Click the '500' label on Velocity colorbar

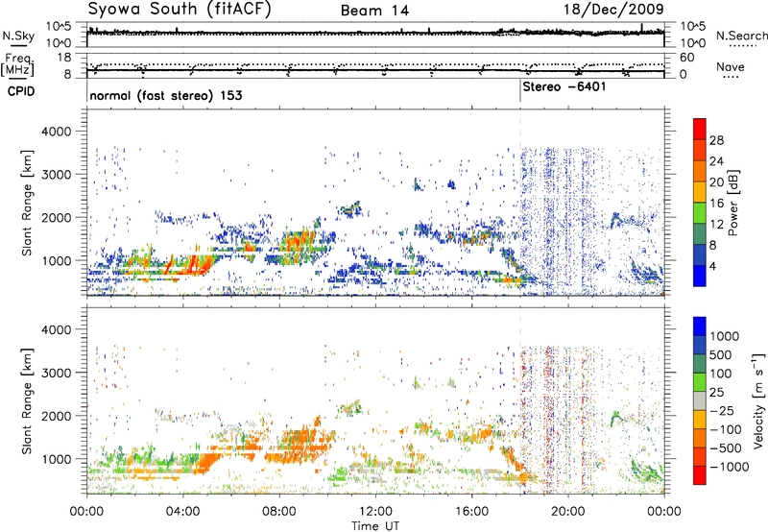[x=721, y=354]
